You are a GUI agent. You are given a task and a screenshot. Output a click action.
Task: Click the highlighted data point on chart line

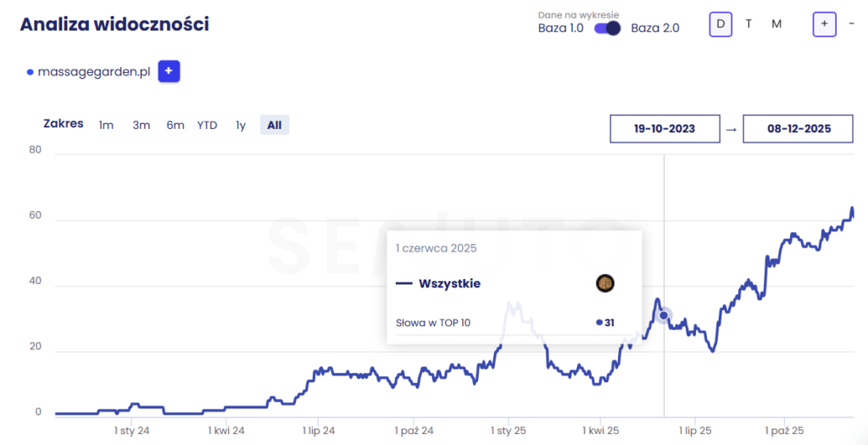[x=664, y=315]
